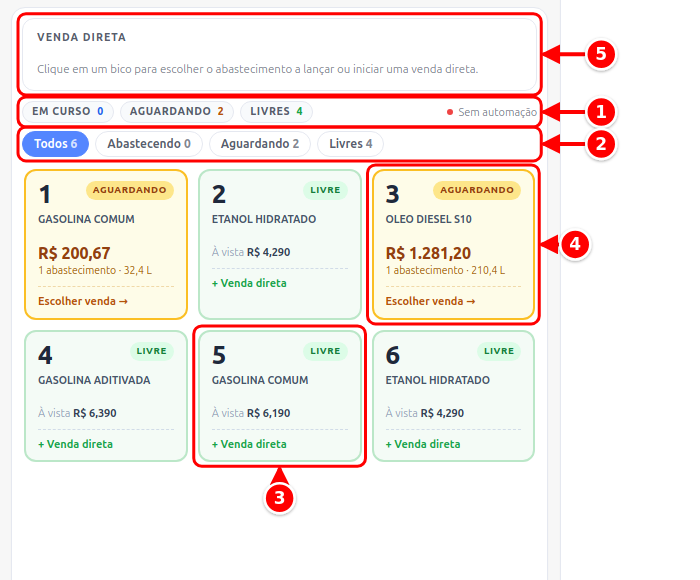Screen dimensions: 700x580
Task: Click À vista R$ 6,390 price
Action: [x=77, y=413]
